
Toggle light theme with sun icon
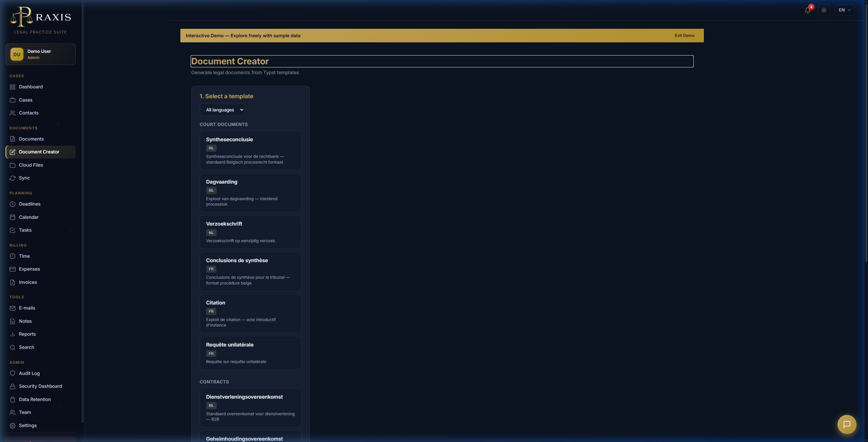[x=824, y=10]
